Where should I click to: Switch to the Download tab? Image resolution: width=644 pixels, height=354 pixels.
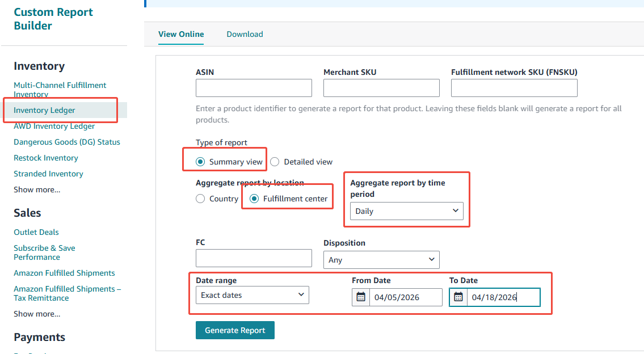(x=245, y=34)
